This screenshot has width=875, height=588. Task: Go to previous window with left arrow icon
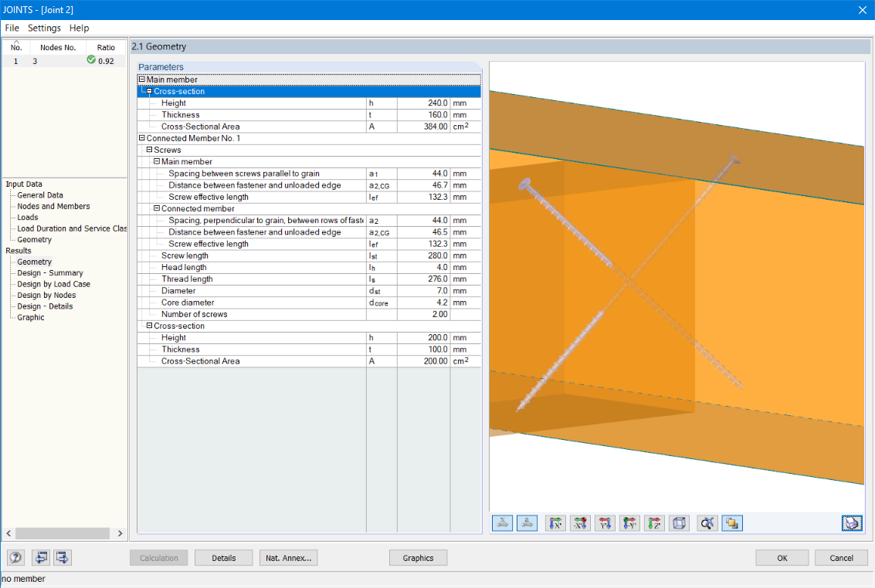(41, 557)
